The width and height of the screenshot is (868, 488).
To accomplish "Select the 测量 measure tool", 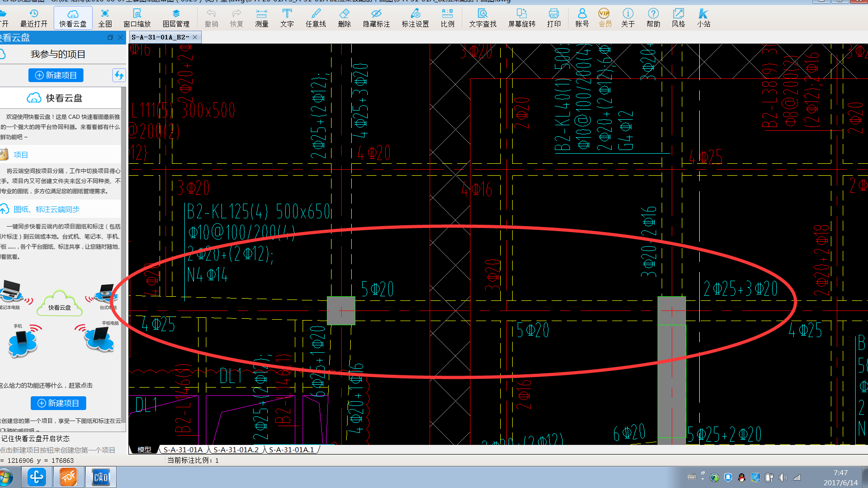I will [x=262, y=18].
